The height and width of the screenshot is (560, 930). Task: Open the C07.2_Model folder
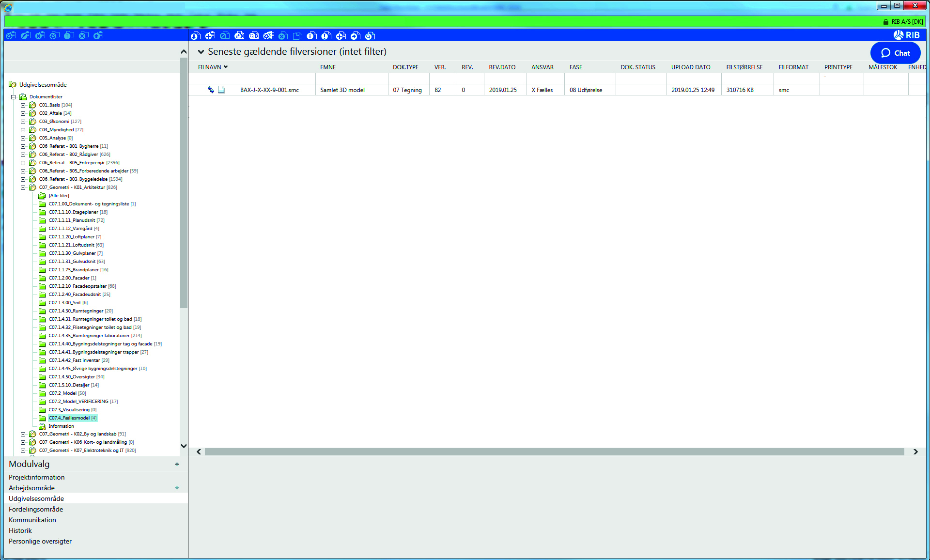[62, 393]
